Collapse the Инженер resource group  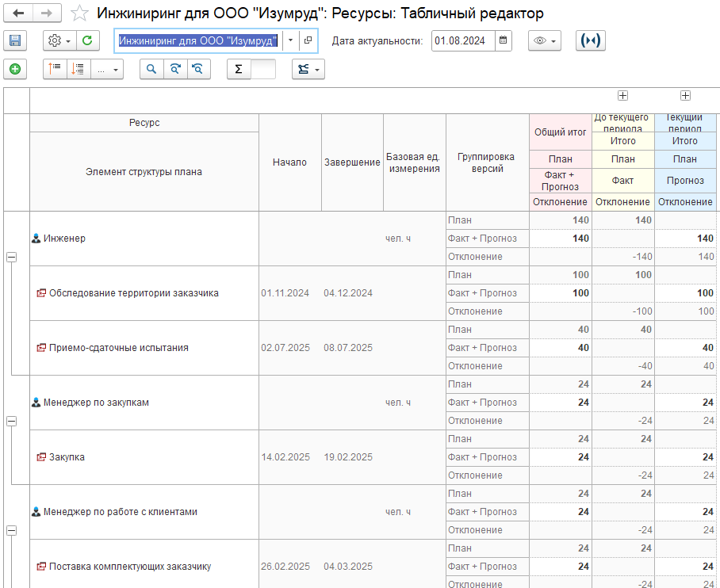click(11, 257)
